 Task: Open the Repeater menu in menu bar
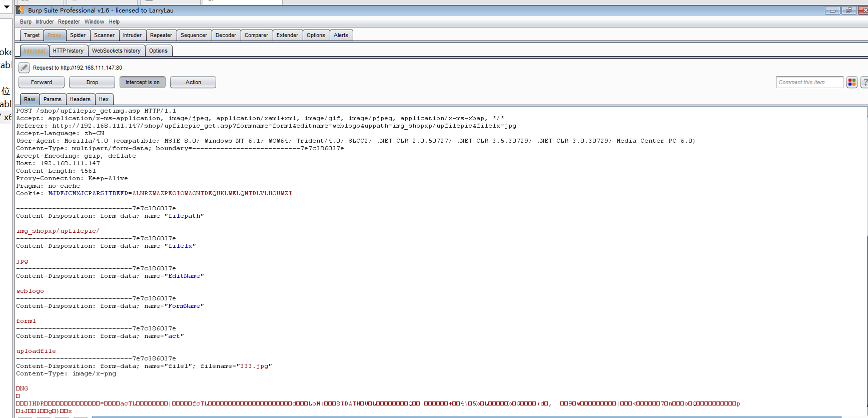point(69,22)
